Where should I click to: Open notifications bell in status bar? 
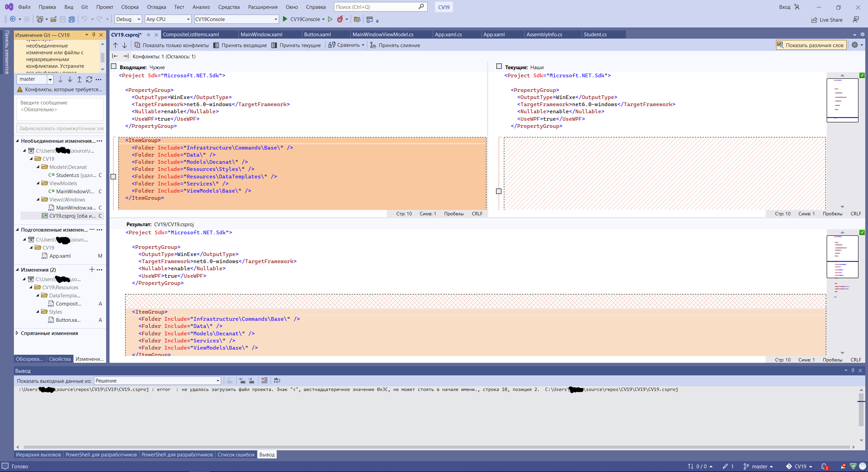coord(824,467)
